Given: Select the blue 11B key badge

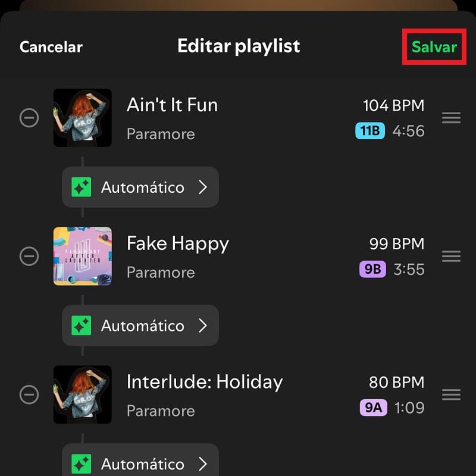Looking at the screenshot, I should (370, 131).
